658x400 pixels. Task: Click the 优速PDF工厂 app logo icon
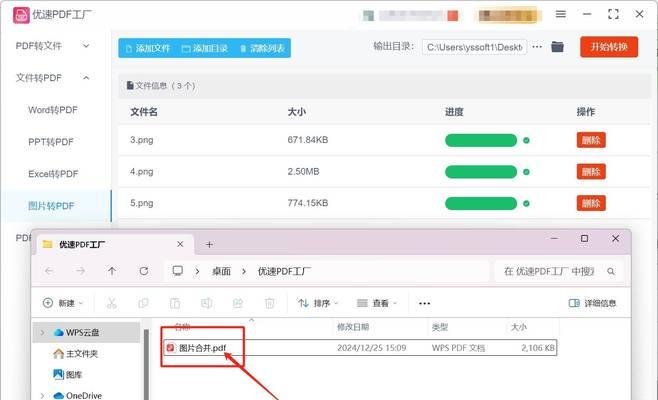pyautogui.click(x=21, y=15)
